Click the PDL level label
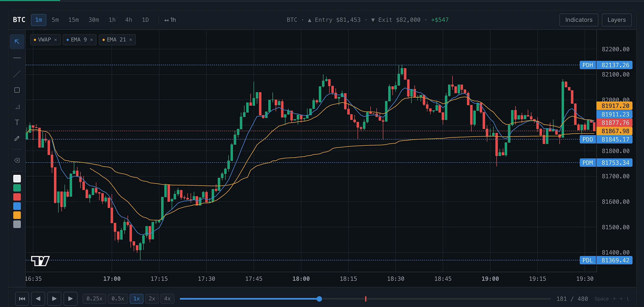The height and width of the screenshot is (307, 644). click(588, 260)
